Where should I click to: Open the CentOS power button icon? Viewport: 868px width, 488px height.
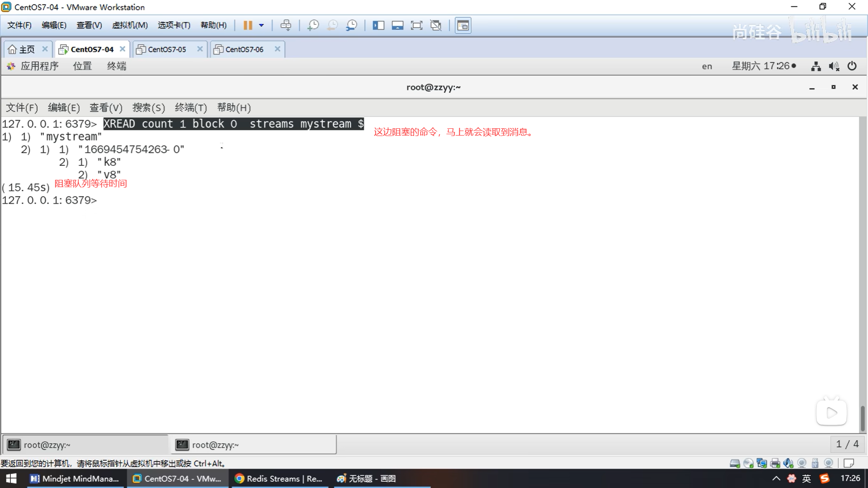tap(852, 66)
